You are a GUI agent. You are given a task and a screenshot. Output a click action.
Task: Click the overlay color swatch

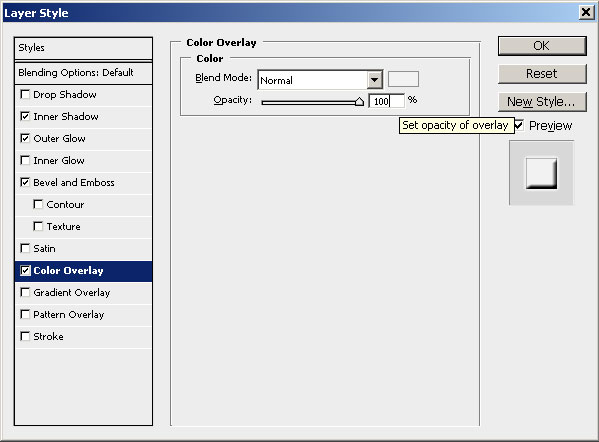coord(403,79)
